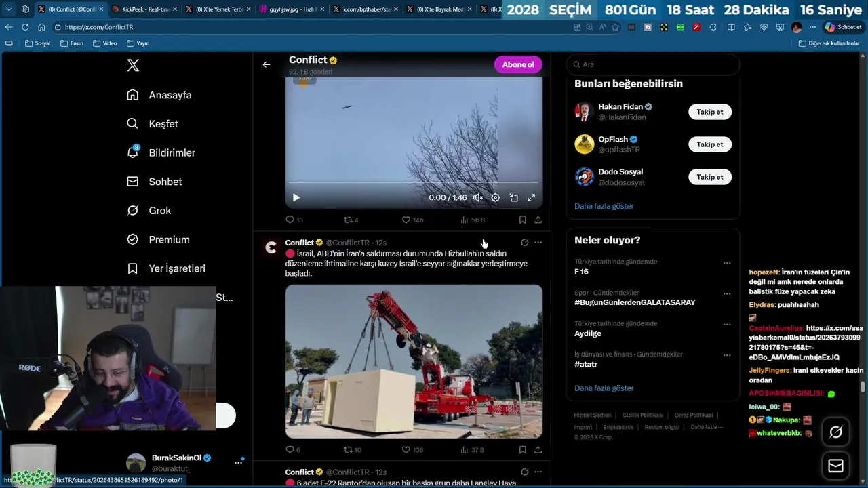The image size is (868, 488).
Task: Open more options for #atatr trend
Action: [727, 355]
